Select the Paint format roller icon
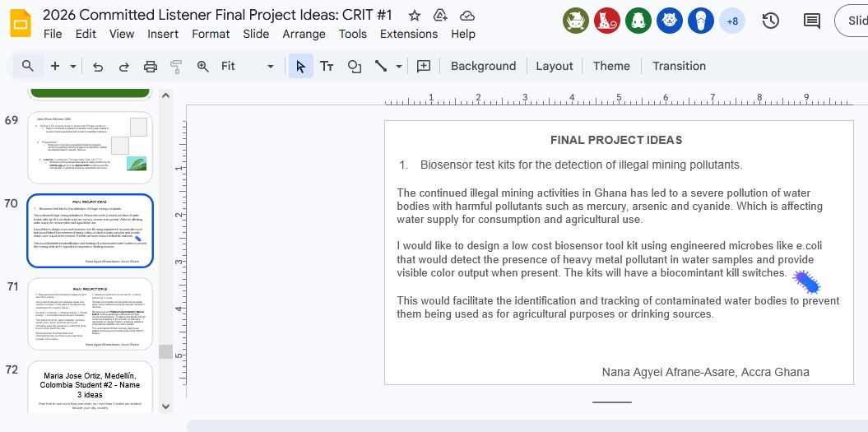Image resolution: width=868 pixels, height=432 pixels. tap(176, 67)
